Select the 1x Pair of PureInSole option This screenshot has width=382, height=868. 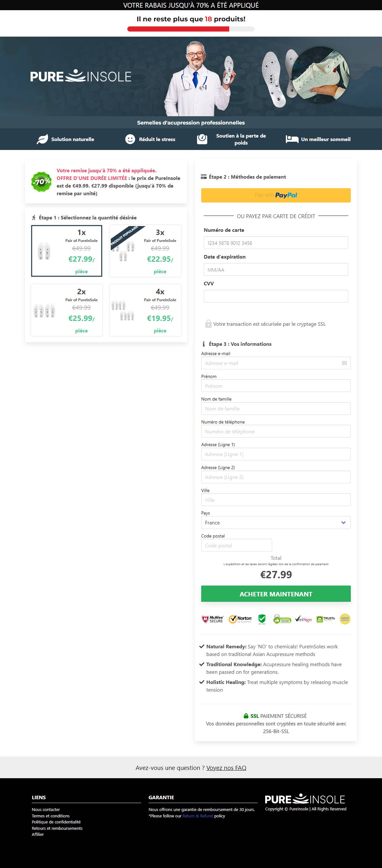[x=67, y=251]
